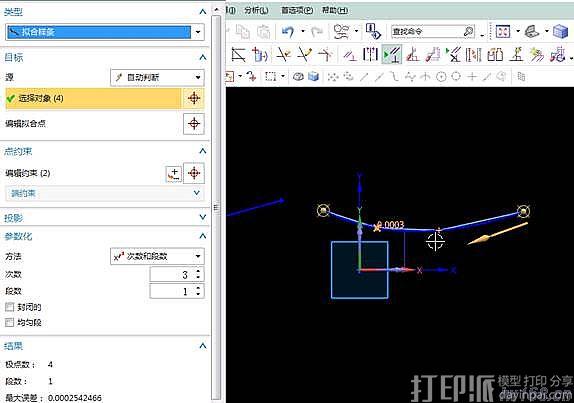This screenshot has height=403, width=574.
Task: Click the 查找命令 search input field
Action: point(428,32)
